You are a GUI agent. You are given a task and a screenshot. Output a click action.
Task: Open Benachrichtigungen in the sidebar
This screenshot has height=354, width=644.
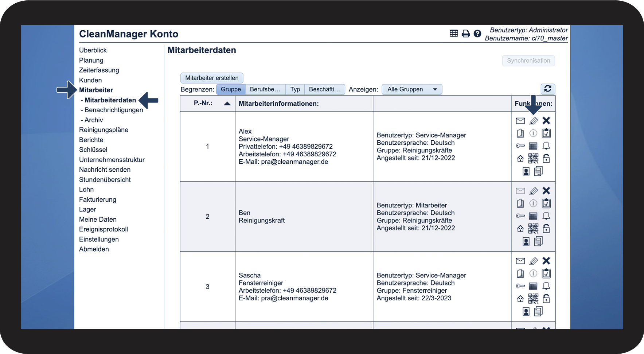coord(114,110)
